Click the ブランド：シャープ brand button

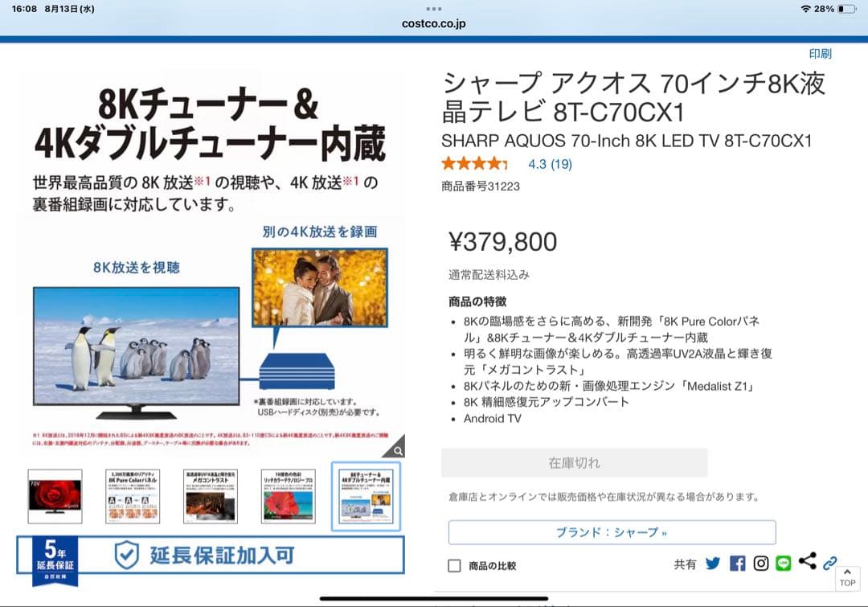click(612, 532)
